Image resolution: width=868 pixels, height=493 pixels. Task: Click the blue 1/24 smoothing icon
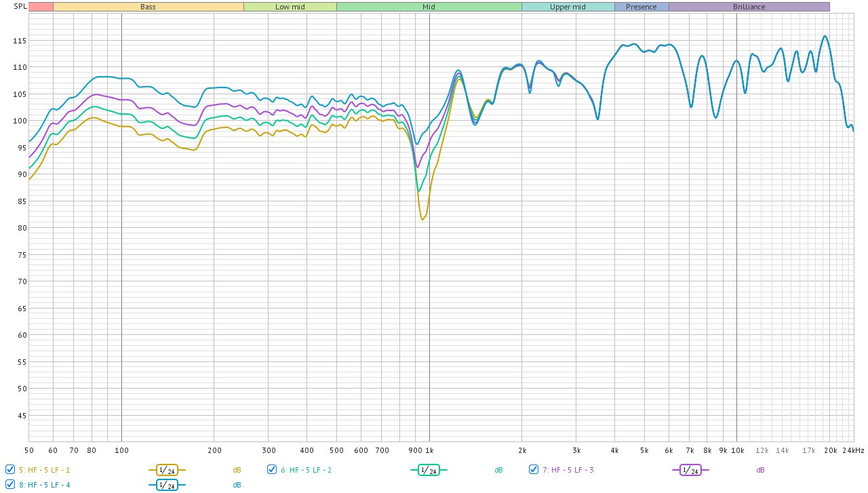pos(167,485)
